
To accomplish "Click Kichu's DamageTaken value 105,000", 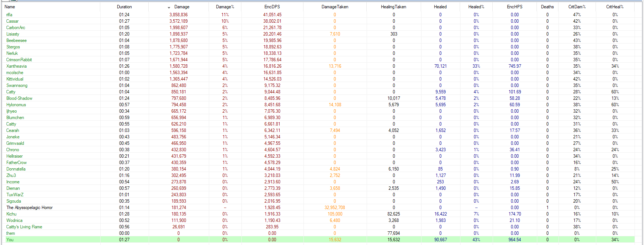I will pos(335,214).
